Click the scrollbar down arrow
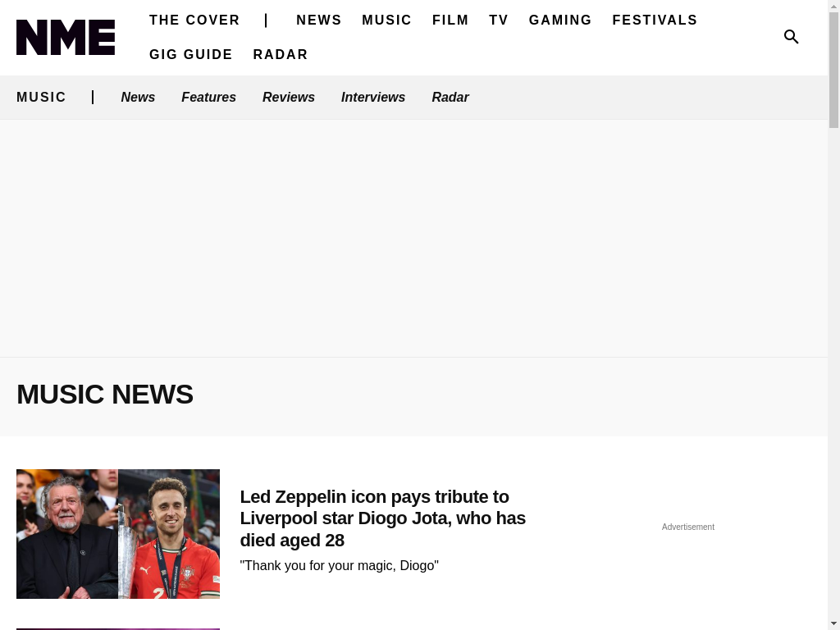Image resolution: width=840 pixels, height=630 pixels. pyautogui.click(x=833, y=624)
